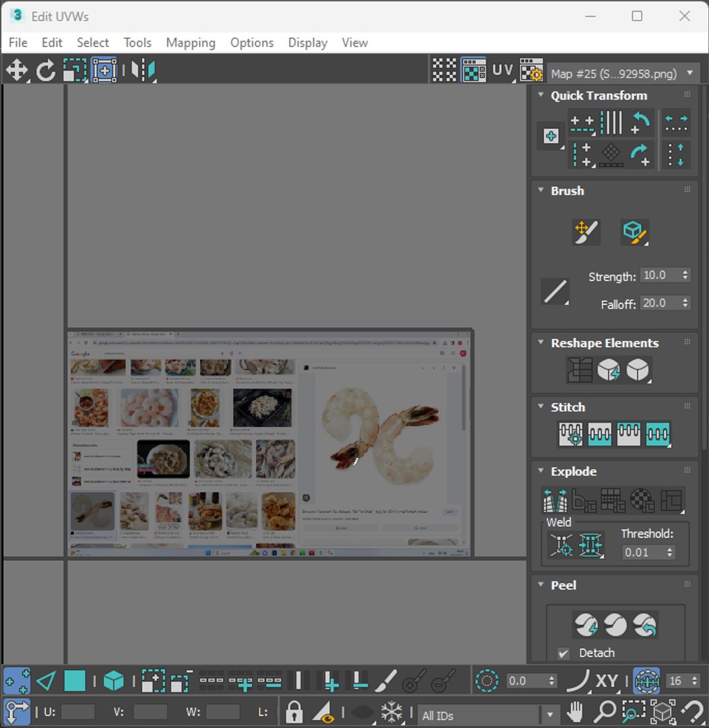Image resolution: width=709 pixels, height=728 pixels.
Task: Select the Pan View hand tool
Action: tap(576, 711)
